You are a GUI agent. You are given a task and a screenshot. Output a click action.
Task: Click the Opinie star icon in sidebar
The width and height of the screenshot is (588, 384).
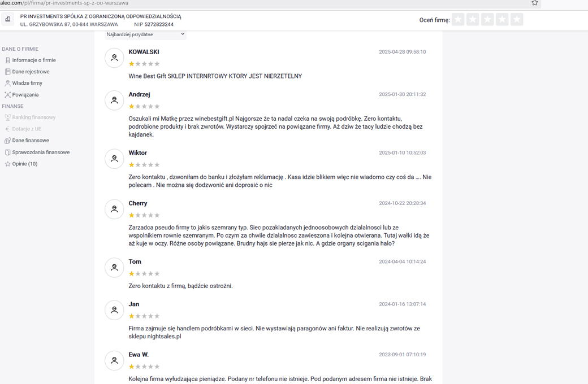tap(7, 164)
